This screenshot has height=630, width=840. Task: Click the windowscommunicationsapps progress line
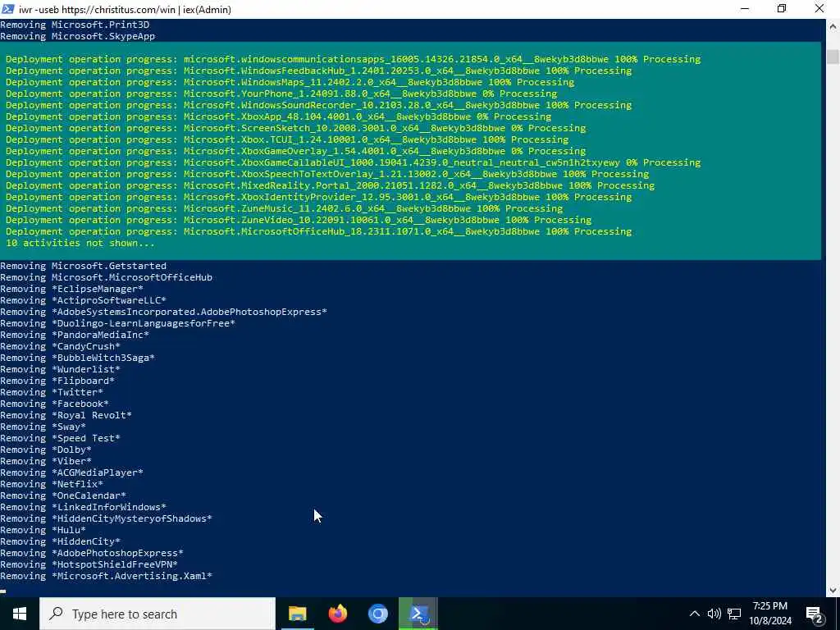coord(353,59)
